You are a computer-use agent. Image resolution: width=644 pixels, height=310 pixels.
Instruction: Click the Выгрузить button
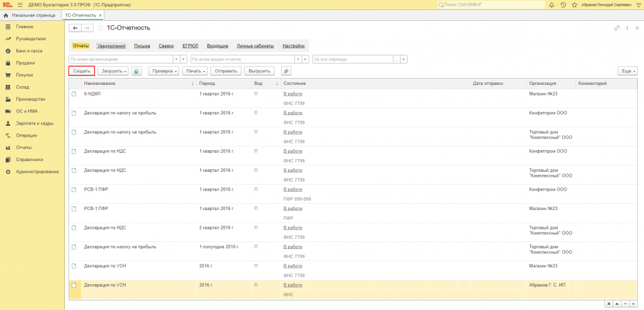[259, 71]
